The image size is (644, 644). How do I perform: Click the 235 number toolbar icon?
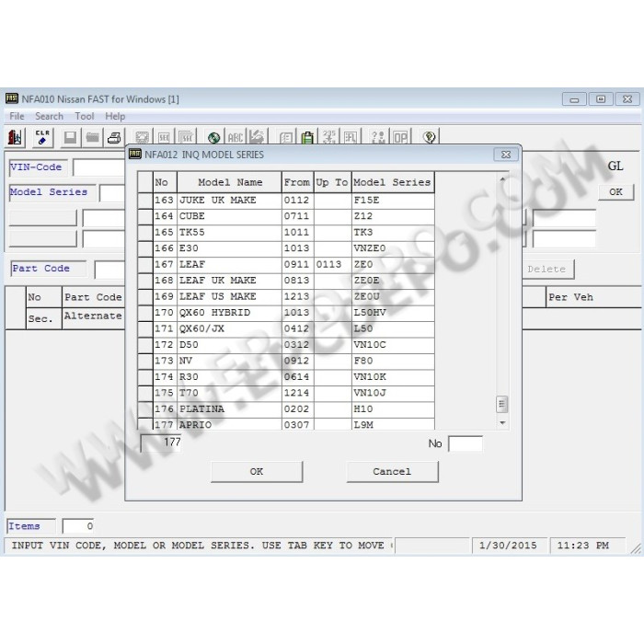(329, 137)
